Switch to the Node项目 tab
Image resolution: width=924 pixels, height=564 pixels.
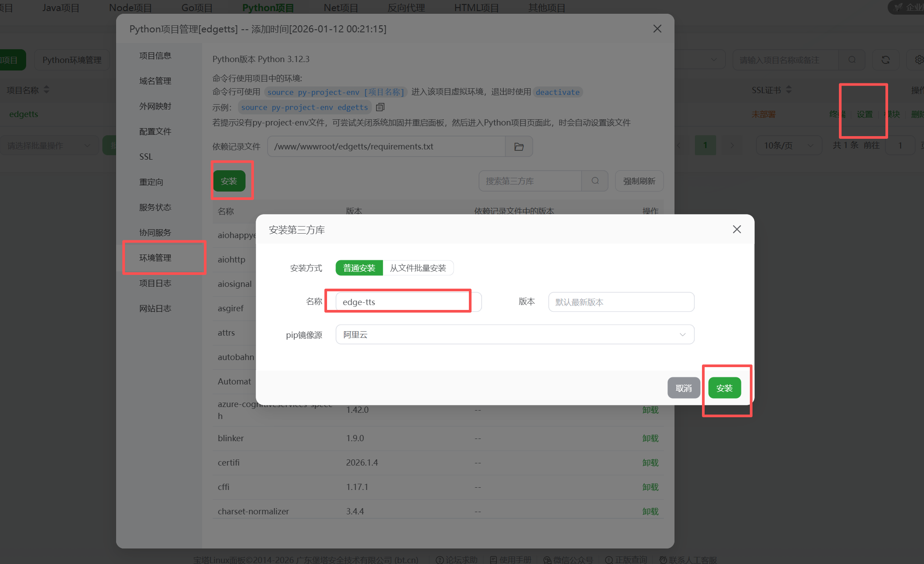tap(130, 8)
